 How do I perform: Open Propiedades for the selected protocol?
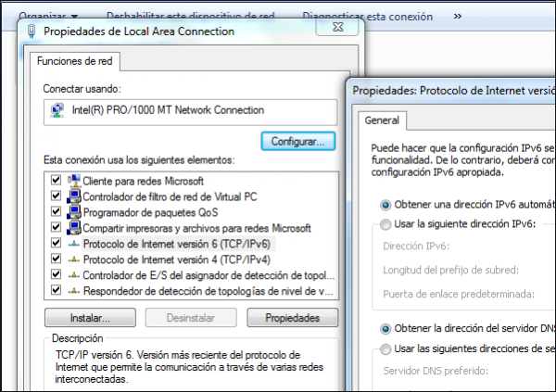(293, 318)
